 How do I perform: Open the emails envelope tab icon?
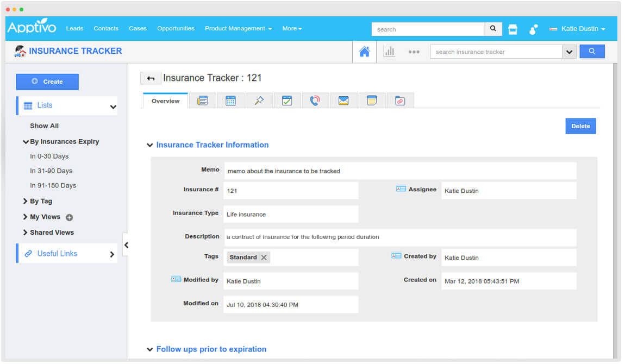[x=343, y=101]
